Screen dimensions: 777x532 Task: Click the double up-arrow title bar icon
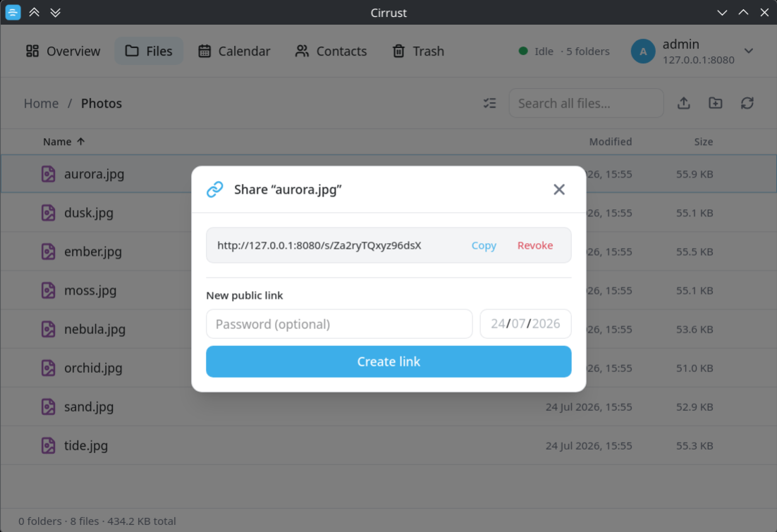pos(34,12)
